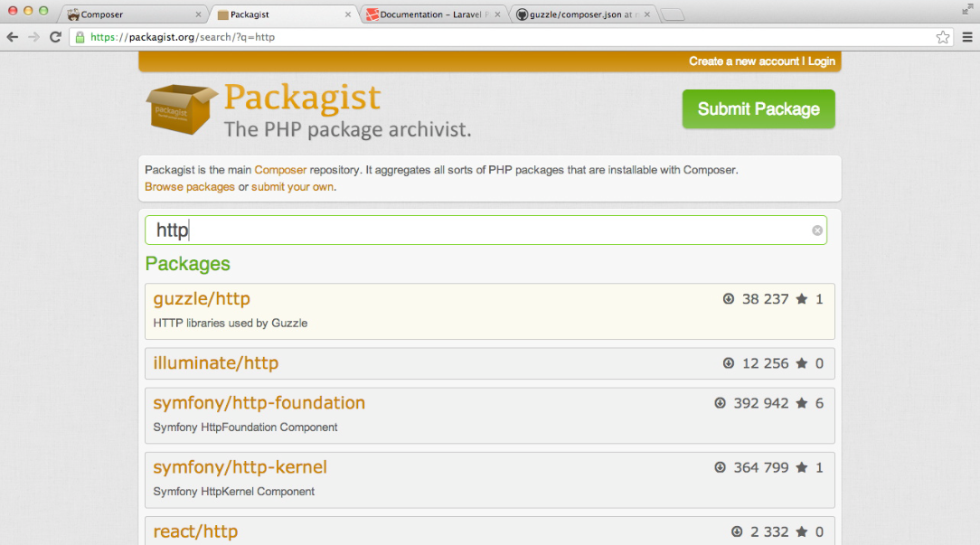Click the download icon on illuminate/http row
Viewport: 980px width, 545px height.
click(728, 363)
